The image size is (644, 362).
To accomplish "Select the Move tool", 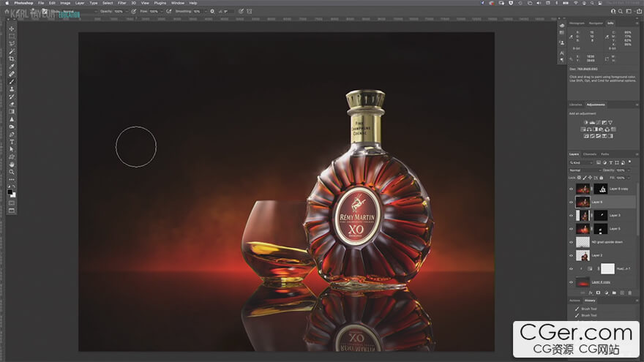I will (x=12, y=29).
